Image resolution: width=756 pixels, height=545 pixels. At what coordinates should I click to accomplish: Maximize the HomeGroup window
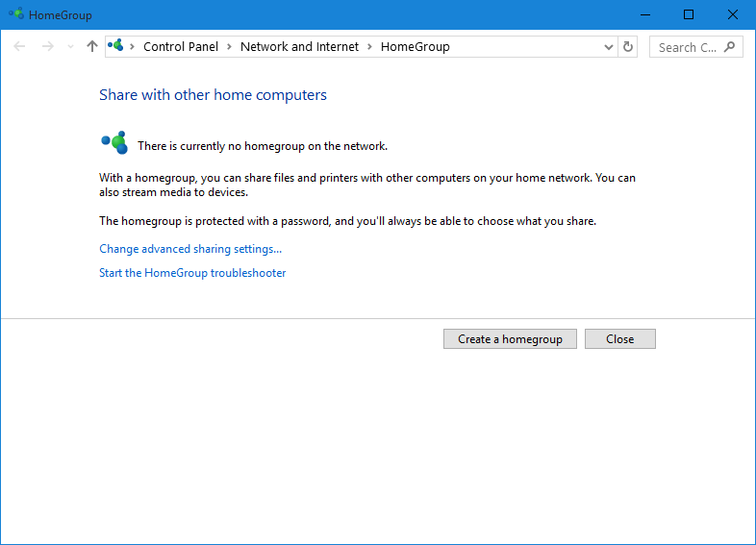click(689, 15)
